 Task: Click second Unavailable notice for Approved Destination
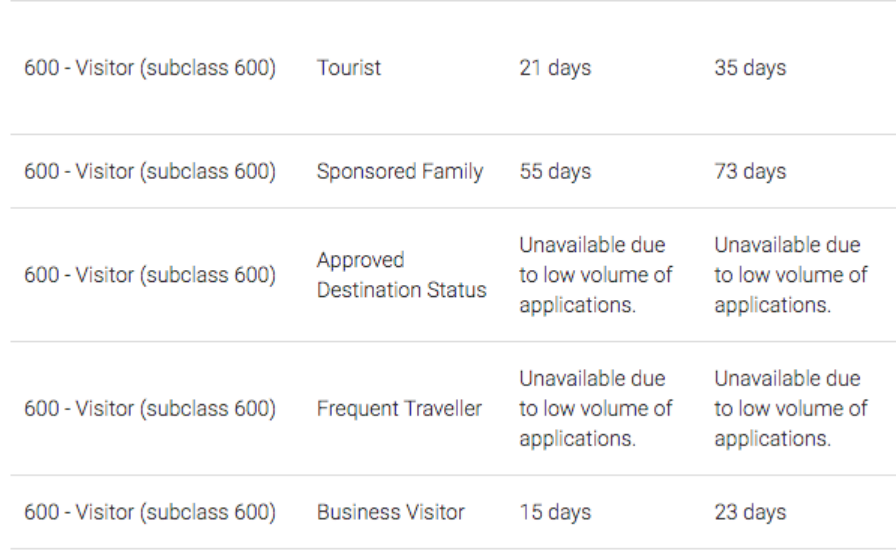pyautogui.click(x=791, y=275)
